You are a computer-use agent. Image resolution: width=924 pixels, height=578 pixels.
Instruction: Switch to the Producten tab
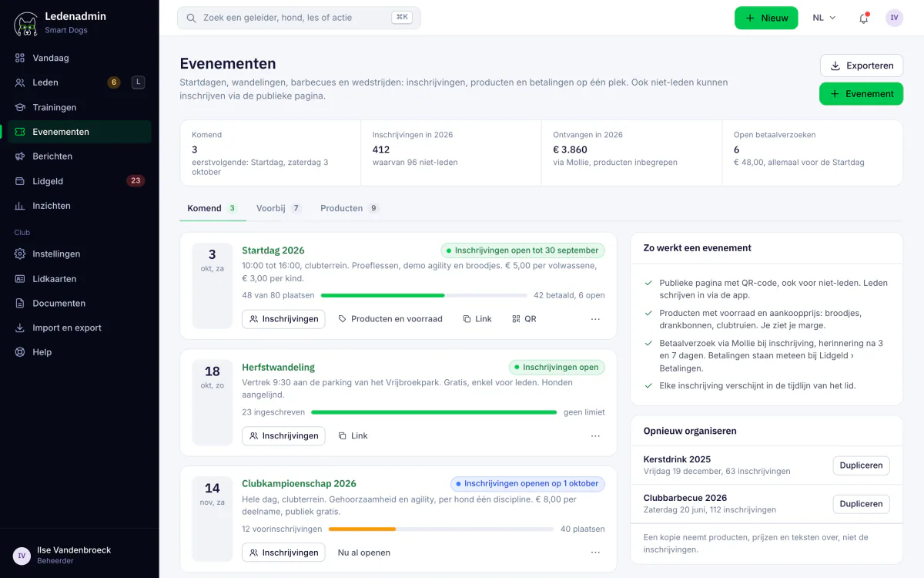350,208
